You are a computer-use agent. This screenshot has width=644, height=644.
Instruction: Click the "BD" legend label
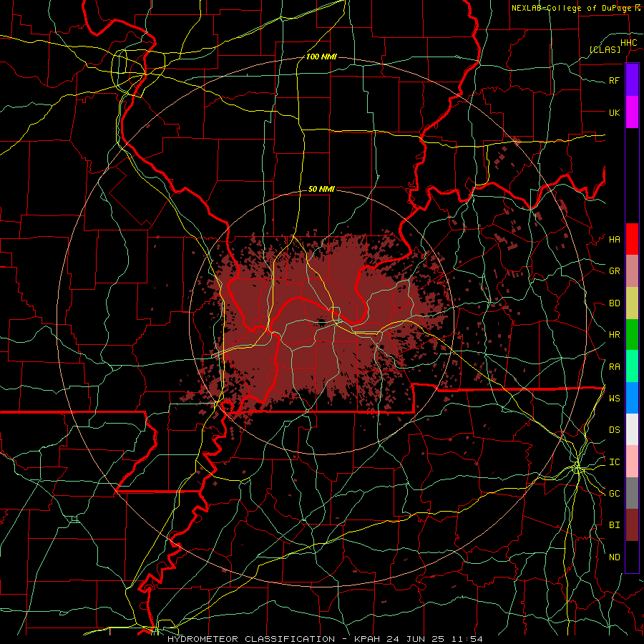[x=614, y=303]
